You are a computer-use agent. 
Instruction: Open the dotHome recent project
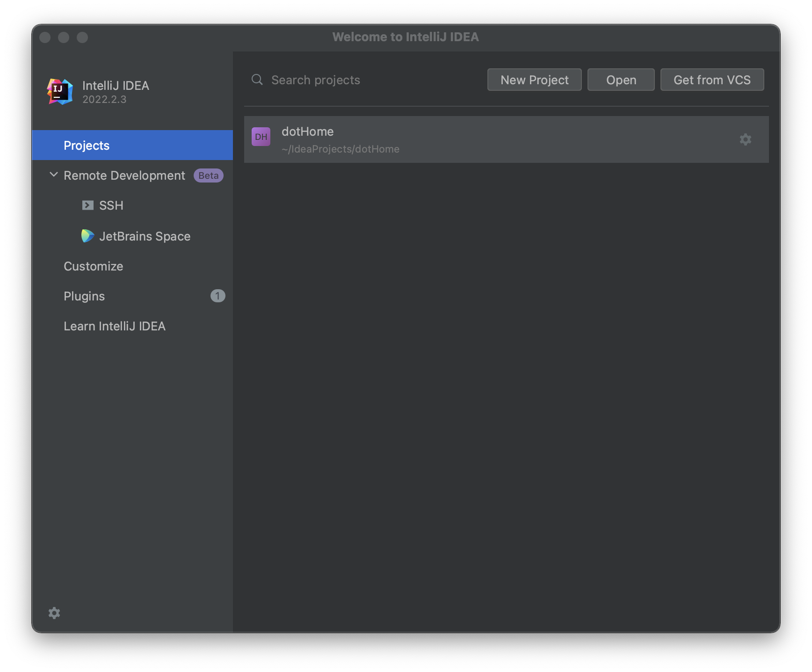coord(507,139)
